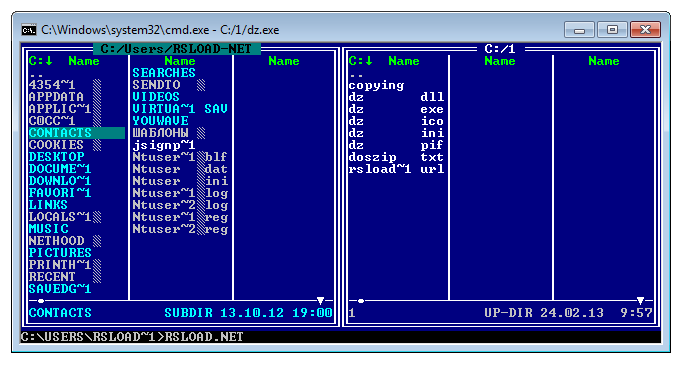The height and width of the screenshot is (366, 685).
Task: Select the Ntuser dat file
Action: [180, 169]
